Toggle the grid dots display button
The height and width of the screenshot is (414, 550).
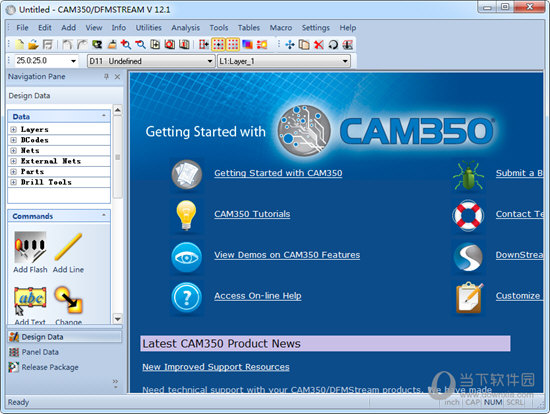[233, 45]
